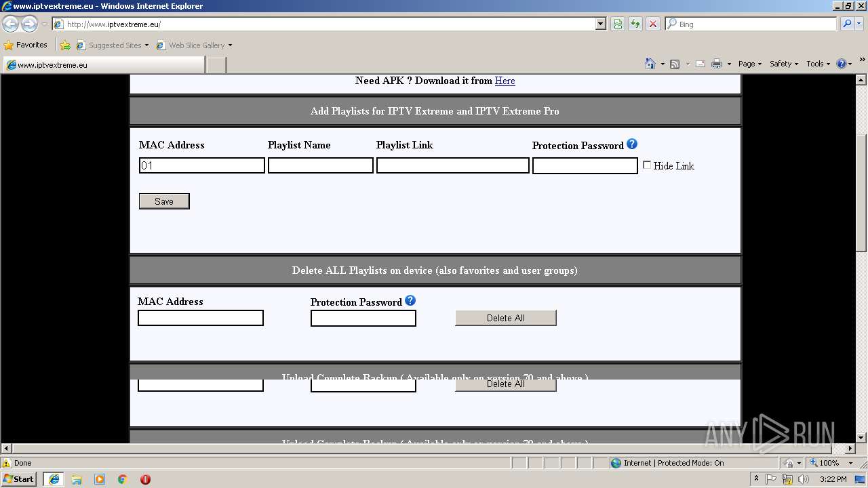Open Internet Explorer from the taskbar
The image size is (868, 488).
(x=54, y=479)
